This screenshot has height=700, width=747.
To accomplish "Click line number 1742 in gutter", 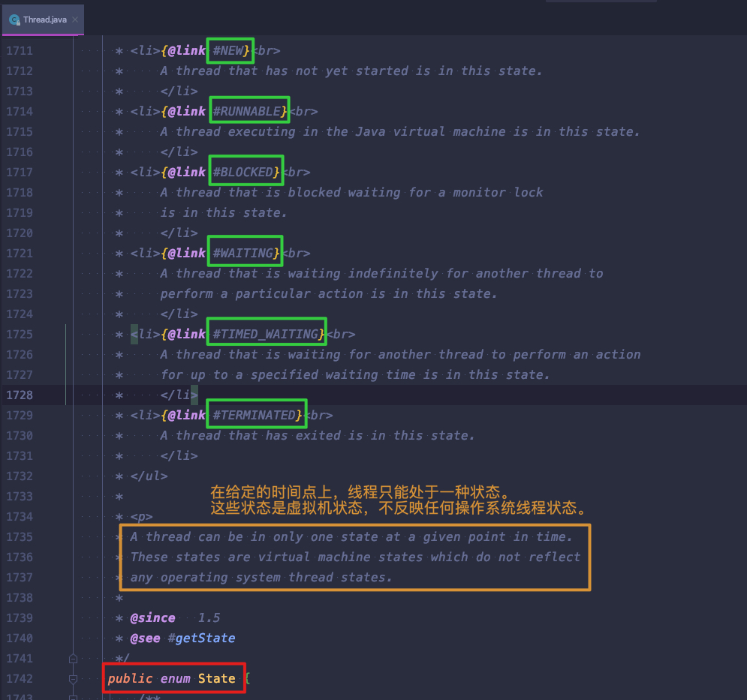I will click(x=20, y=678).
